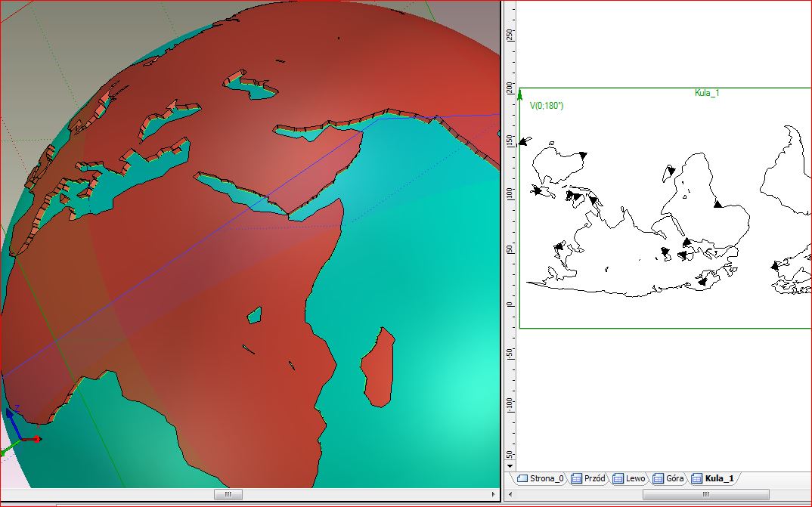This screenshot has height=507, width=812.
Task: Activate the Kula_1 tab
Action: pyautogui.click(x=714, y=478)
